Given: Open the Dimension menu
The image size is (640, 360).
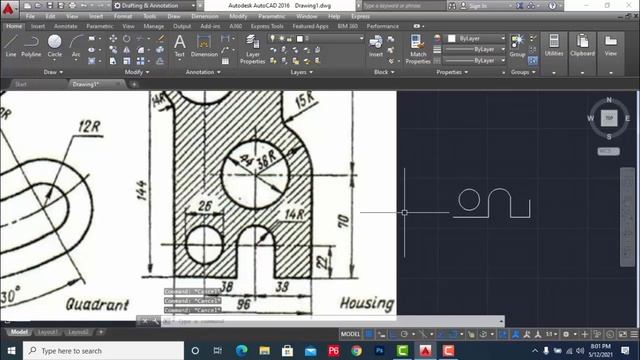Looking at the screenshot, I should tap(204, 16).
